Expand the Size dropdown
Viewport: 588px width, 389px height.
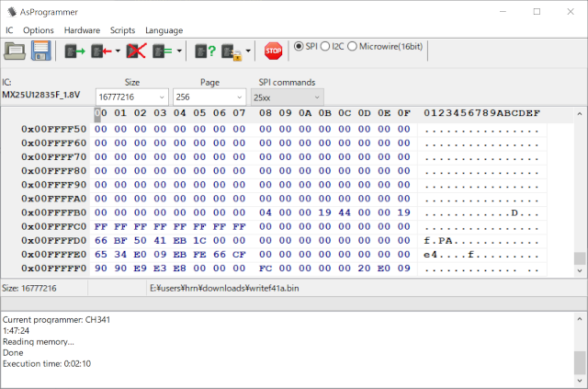pos(162,97)
